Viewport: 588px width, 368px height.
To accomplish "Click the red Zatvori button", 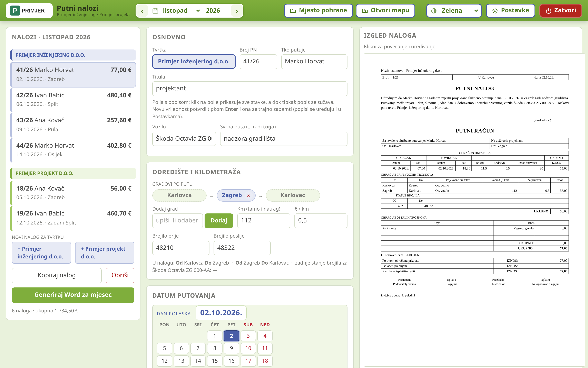I will click(561, 11).
